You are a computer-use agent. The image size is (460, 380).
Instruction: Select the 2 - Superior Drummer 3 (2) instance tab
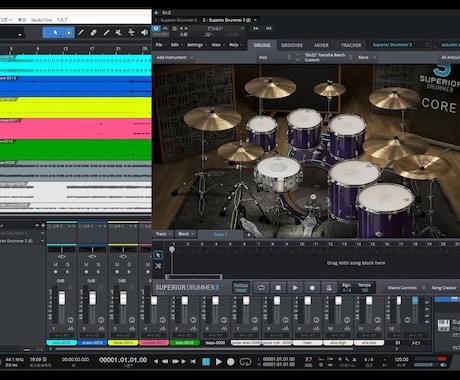coord(227,20)
